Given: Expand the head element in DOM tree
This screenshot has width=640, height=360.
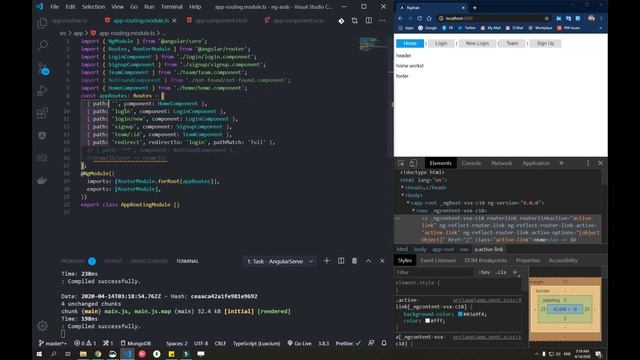Looking at the screenshot, I should click(x=402, y=188).
